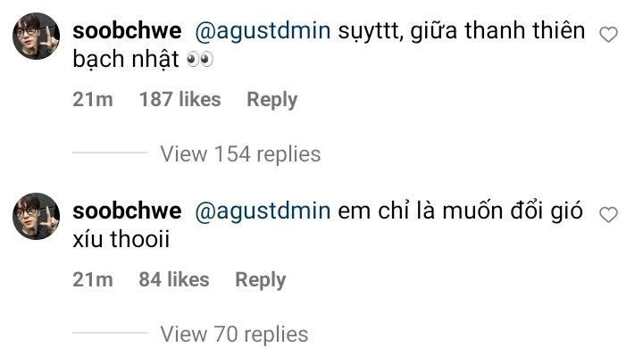The image size is (643, 364).
Task: Click the 21m timestamp beside "187 likes"
Action: (93, 100)
